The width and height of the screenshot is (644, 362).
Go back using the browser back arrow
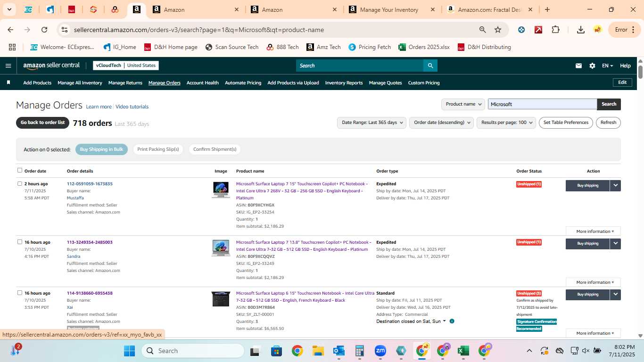pos(10,30)
